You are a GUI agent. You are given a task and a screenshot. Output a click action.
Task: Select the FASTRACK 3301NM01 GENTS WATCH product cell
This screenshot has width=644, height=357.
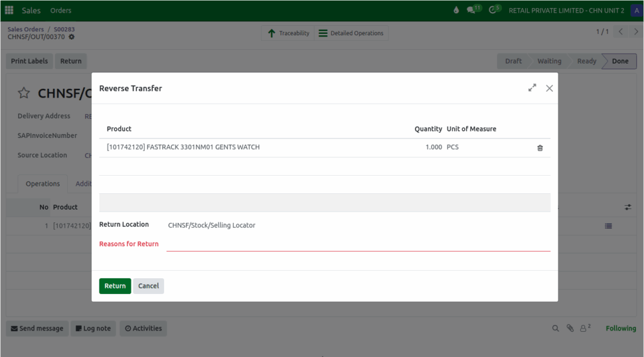tap(183, 147)
